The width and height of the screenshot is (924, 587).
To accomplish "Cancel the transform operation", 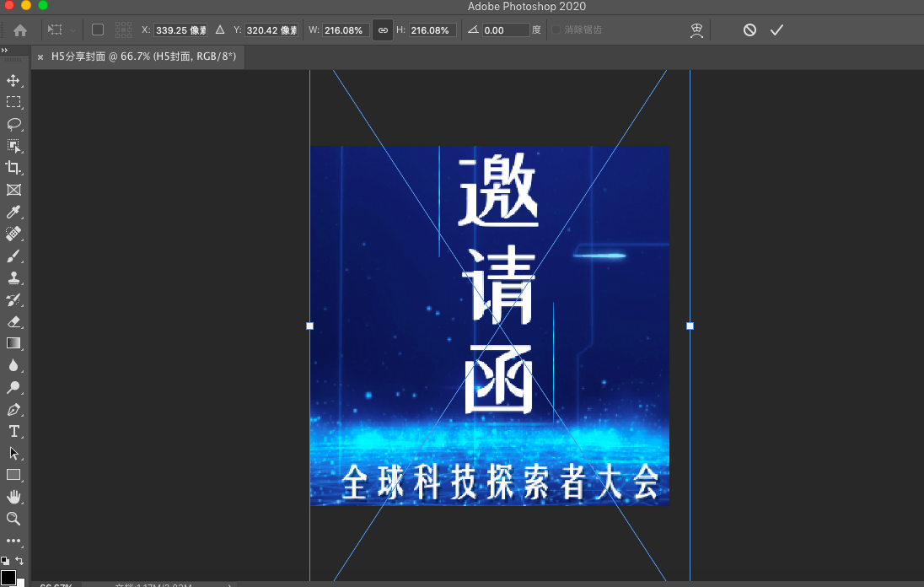I will click(749, 30).
